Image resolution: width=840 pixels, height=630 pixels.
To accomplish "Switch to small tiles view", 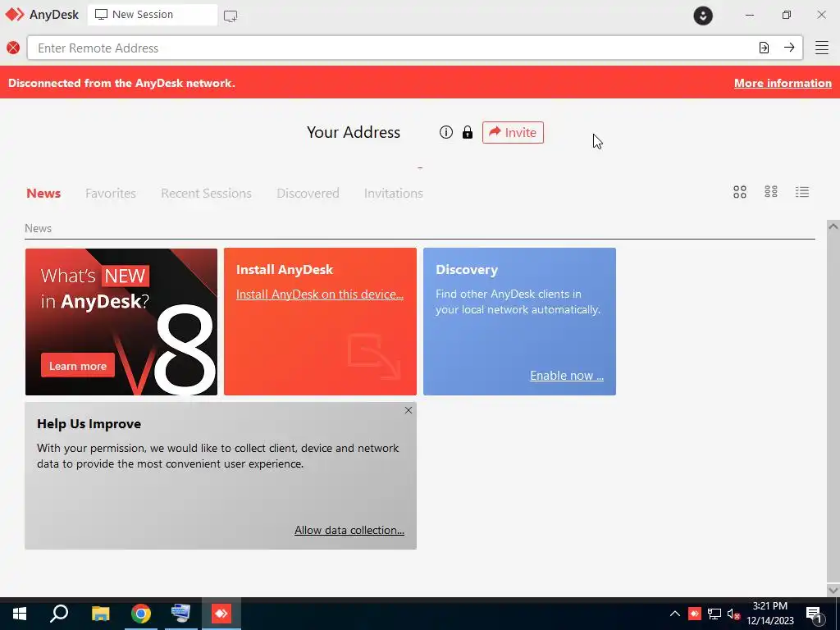I will (x=771, y=192).
